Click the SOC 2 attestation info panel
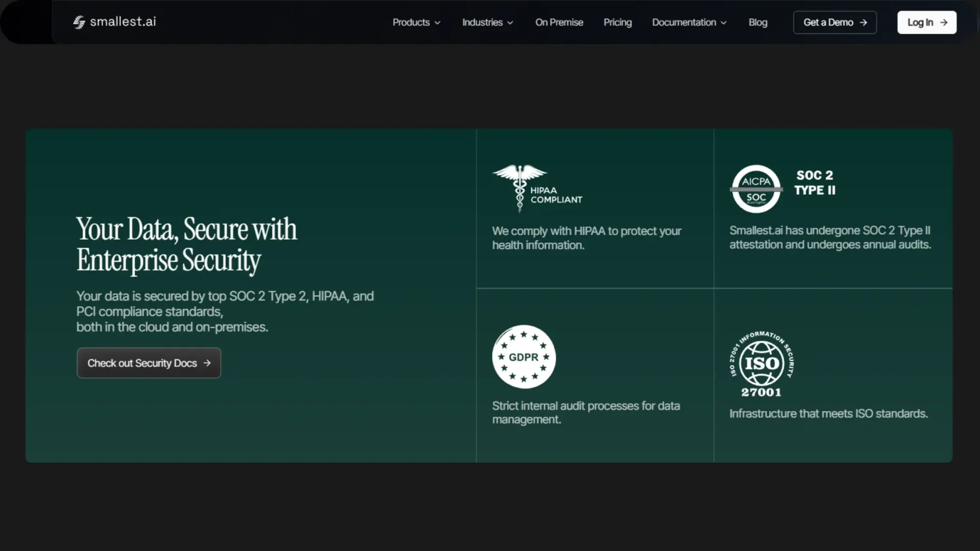This screenshot has width=980, height=551. (830, 238)
